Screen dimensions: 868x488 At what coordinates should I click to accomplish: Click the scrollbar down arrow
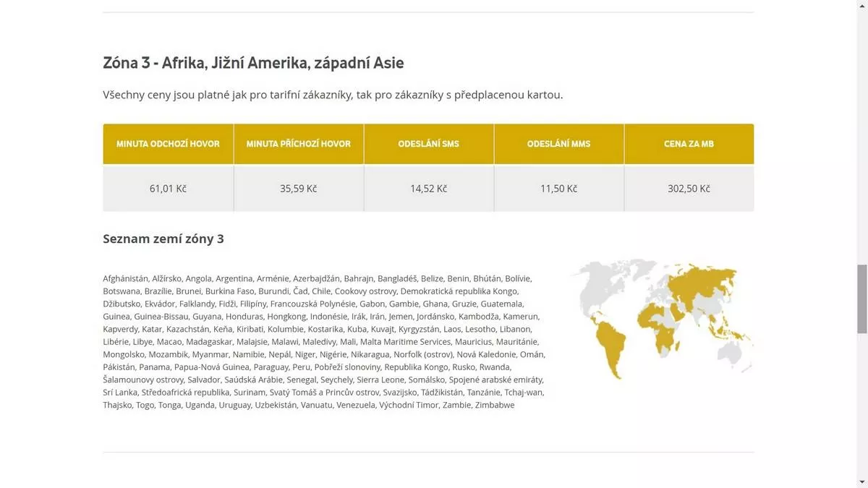pyautogui.click(x=861, y=482)
